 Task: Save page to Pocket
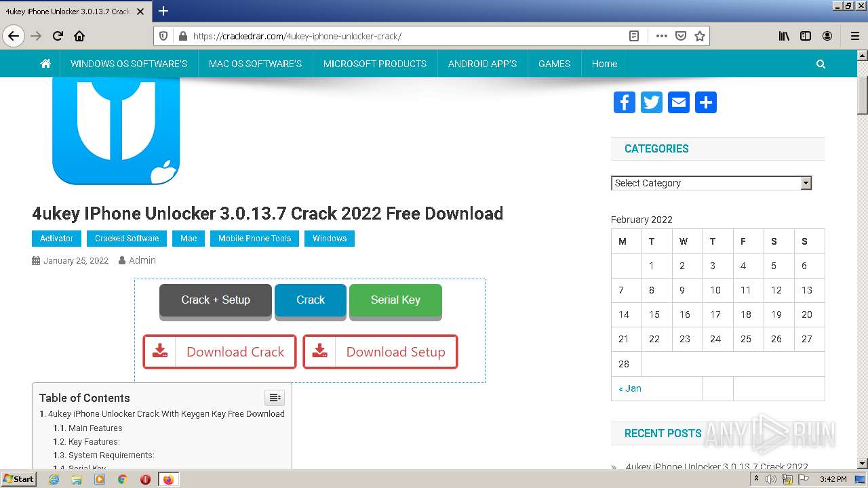pyautogui.click(x=681, y=36)
